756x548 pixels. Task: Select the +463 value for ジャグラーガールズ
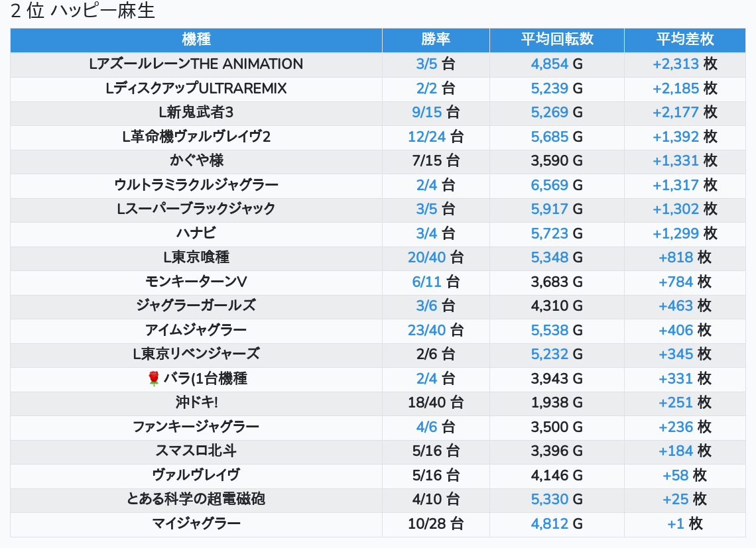point(676,305)
